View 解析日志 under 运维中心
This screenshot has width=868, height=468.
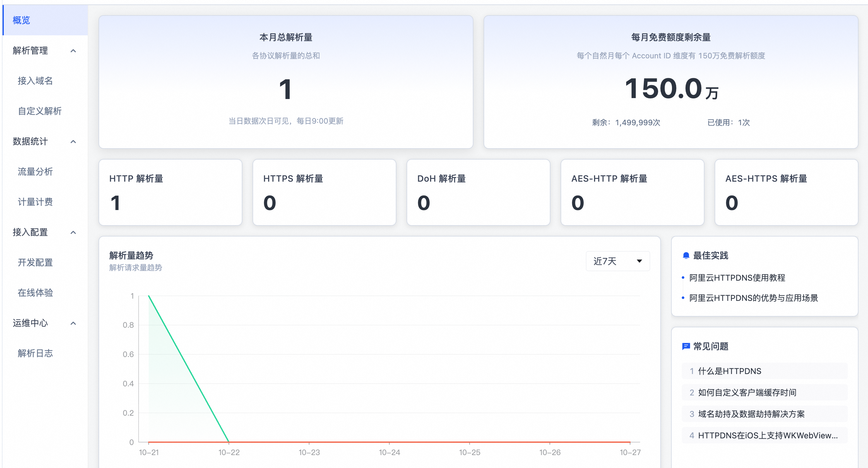coord(35,354)
